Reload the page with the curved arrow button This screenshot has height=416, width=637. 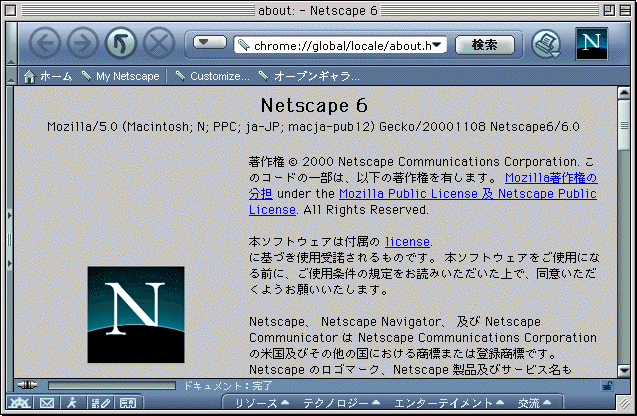tap(121, 43)
